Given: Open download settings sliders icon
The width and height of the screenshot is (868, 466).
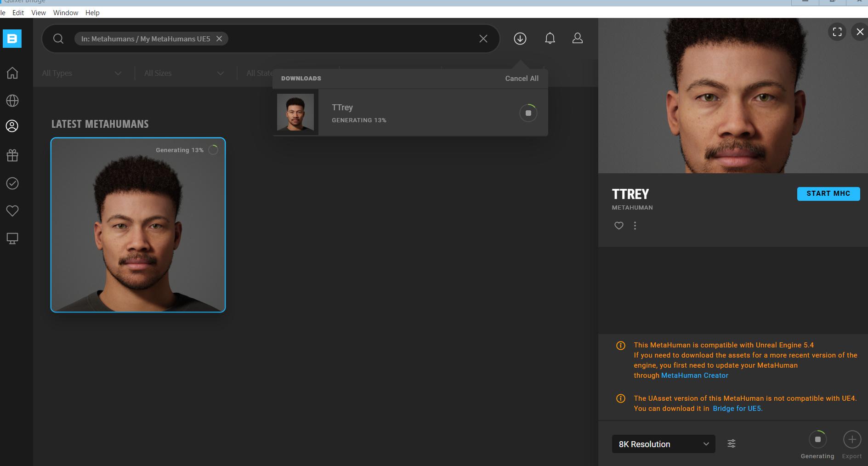Looking at the screenshot, I should 732,443.
